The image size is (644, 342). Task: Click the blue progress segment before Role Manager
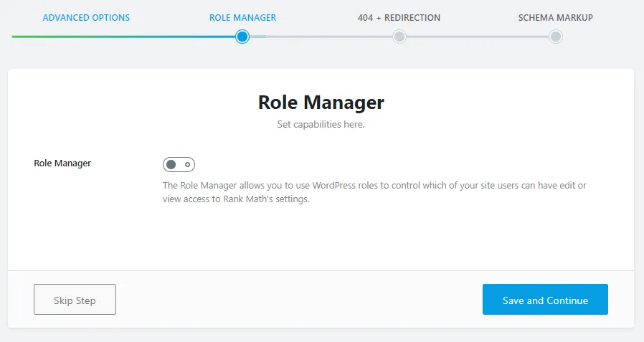[179, 37]
